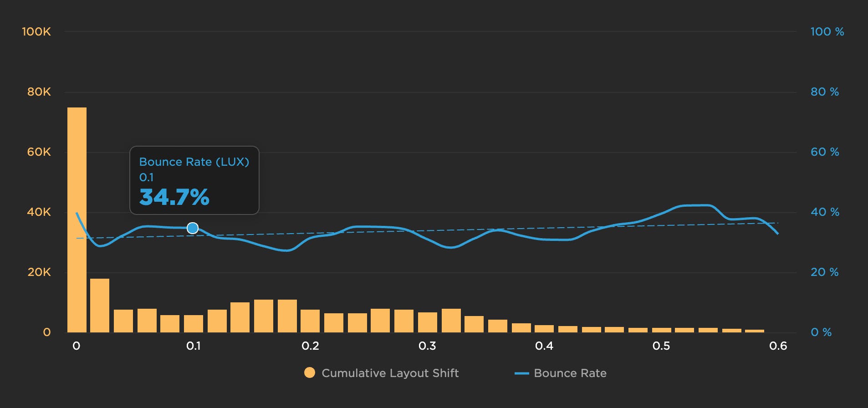
Task: Click the 20 % right axis label
Action: [x=824, y=272]
